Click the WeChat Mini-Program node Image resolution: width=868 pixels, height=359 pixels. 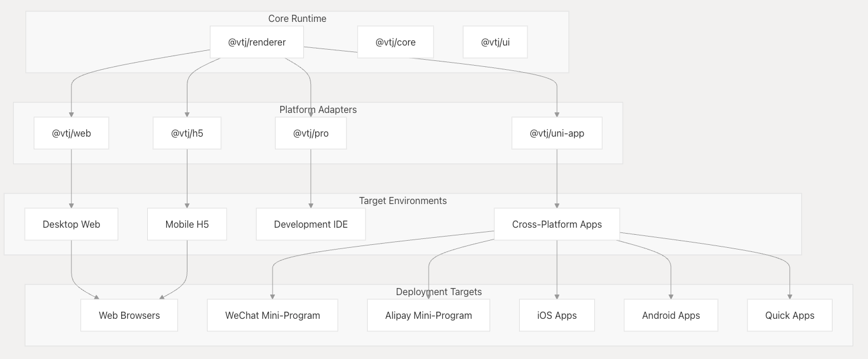(273, 315)
